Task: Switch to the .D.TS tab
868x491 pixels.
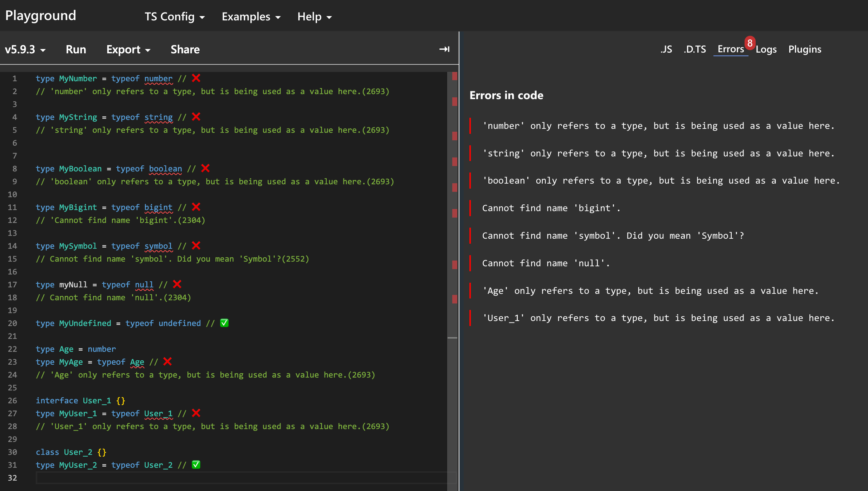Action: 695,49
